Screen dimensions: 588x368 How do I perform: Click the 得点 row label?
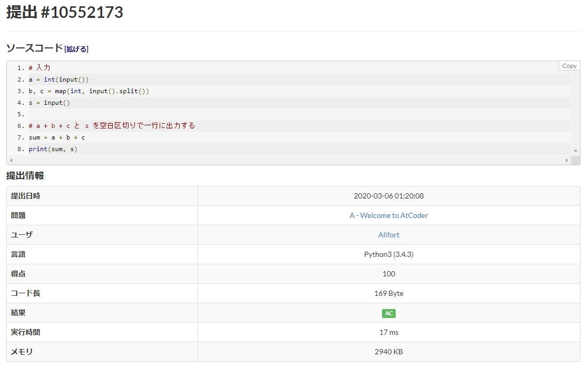[x=18, y=274]
